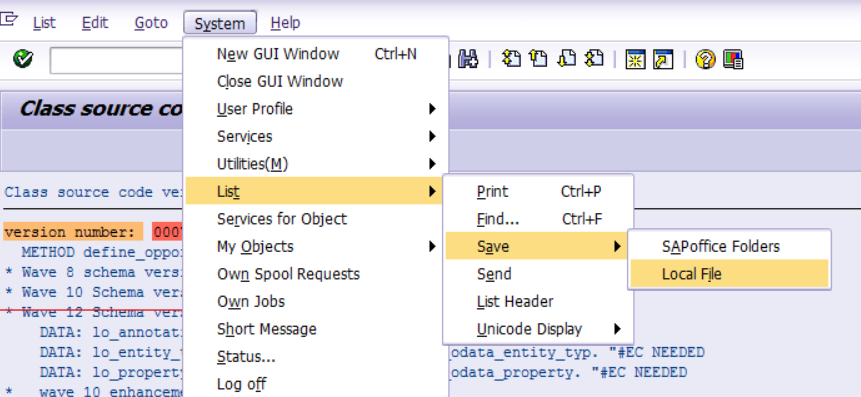861x397 pixels.
Task: Choose SAPoffice Folders
Action: [729, 246]
